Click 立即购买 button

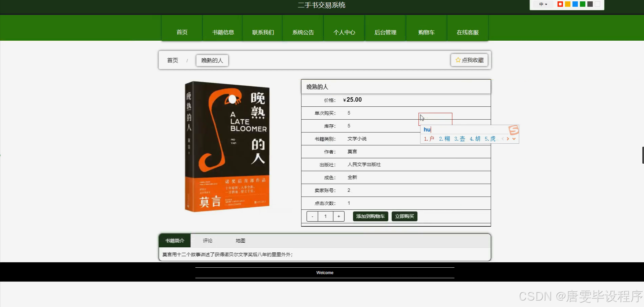404,216
